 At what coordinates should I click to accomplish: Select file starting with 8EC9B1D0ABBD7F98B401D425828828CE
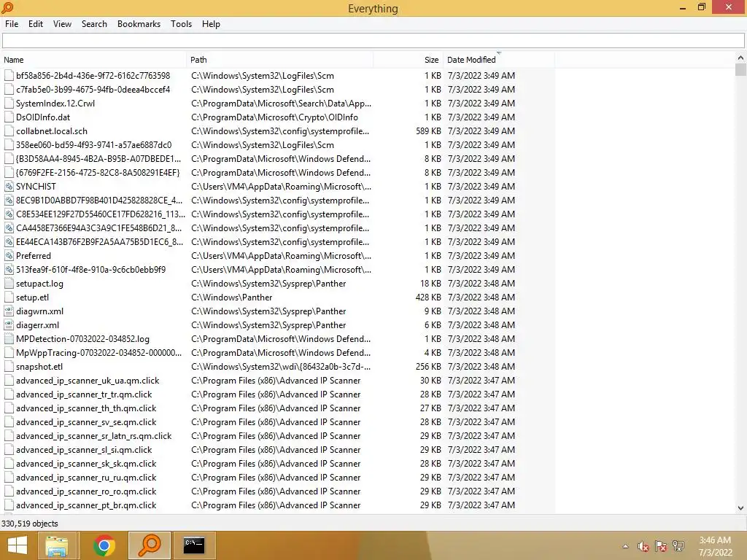click(x=99, y=200)
